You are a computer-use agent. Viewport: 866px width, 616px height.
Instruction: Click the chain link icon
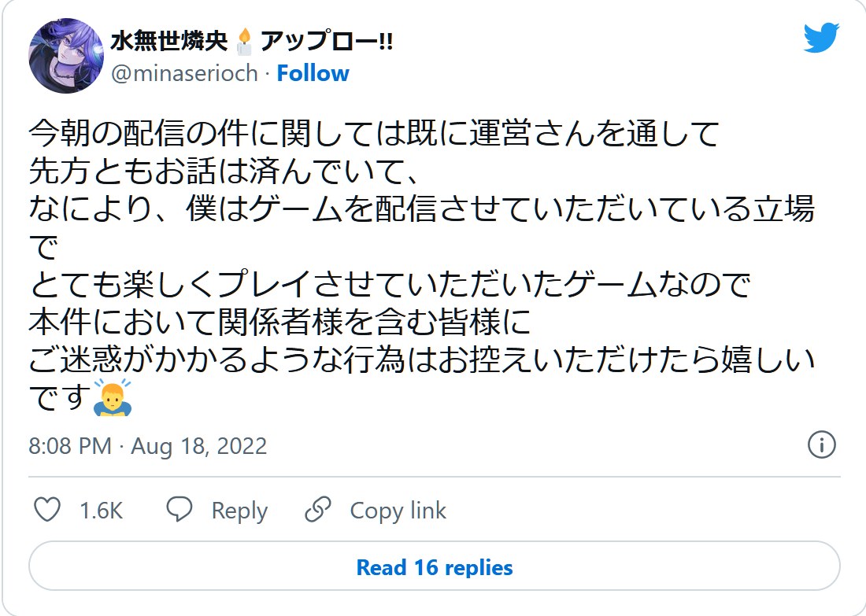click(x=318, y=510)
